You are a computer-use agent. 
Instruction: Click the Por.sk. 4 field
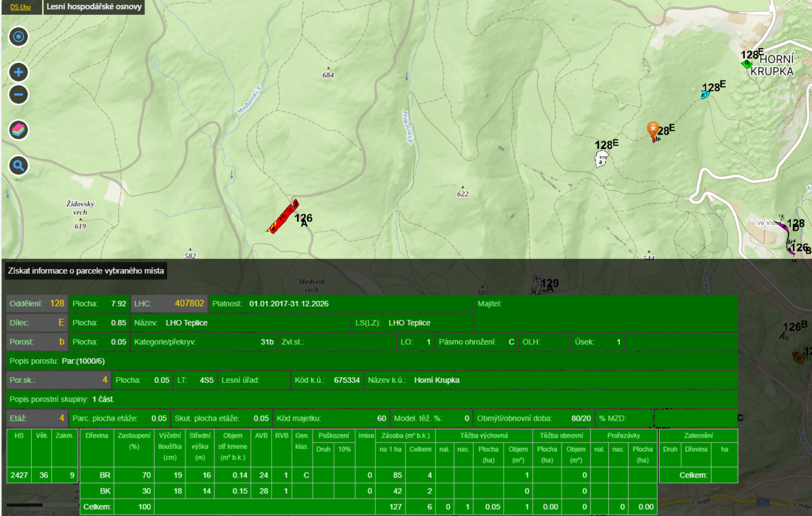tap(58, 380)
